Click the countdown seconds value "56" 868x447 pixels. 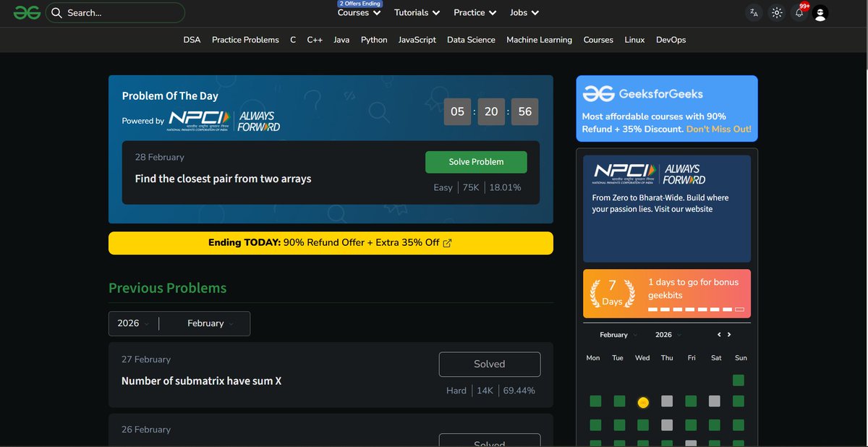point(524,111)
